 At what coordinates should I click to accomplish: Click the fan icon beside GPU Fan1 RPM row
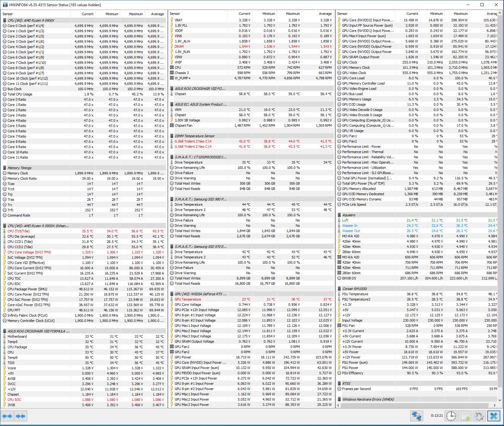[x=172, y=347]
